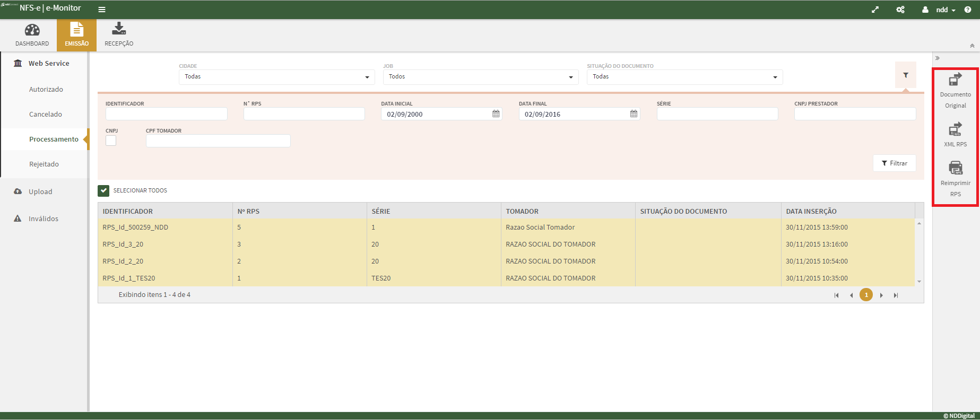Uncheck the Selecionar Todos checkbox
The image size is (980, 420).
103,190
